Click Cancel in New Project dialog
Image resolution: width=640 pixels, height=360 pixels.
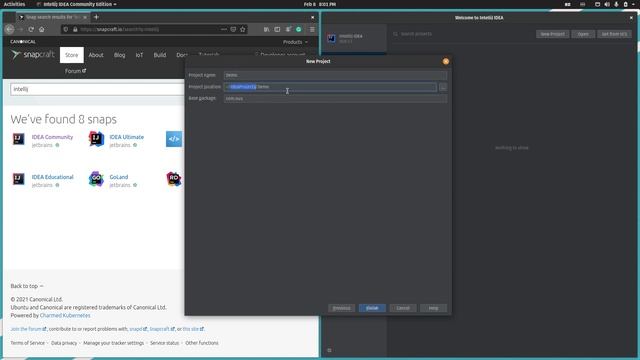(403, 308)
